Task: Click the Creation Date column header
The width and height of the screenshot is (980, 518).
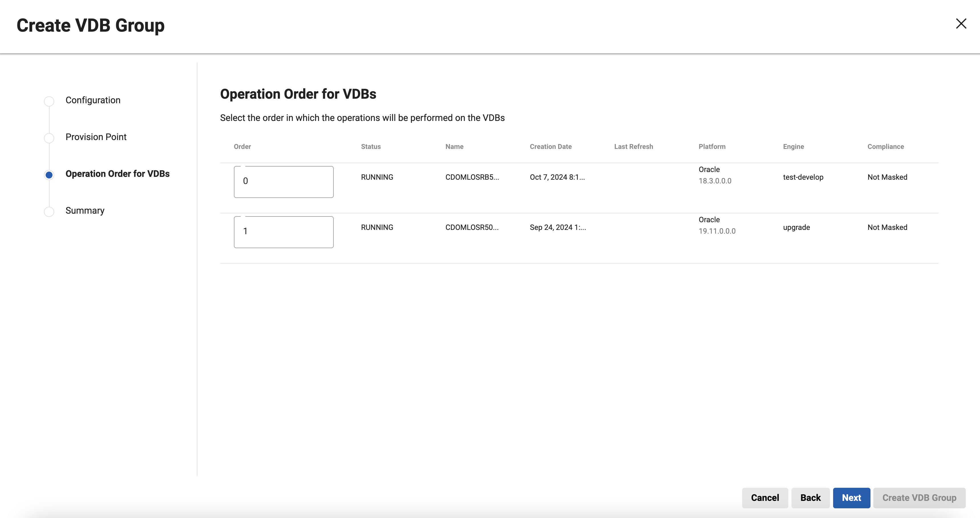Action: point(550,147)
